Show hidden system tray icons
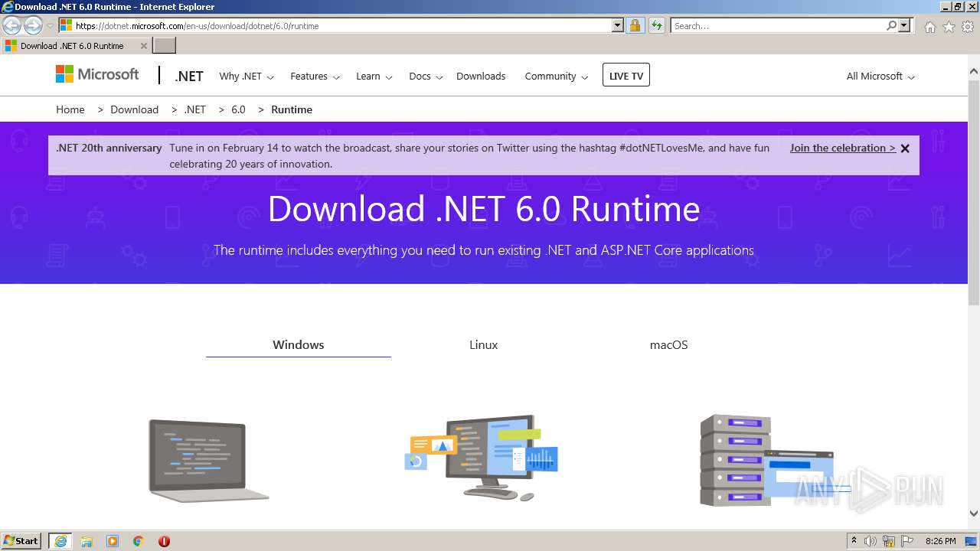 coord(854,541)
